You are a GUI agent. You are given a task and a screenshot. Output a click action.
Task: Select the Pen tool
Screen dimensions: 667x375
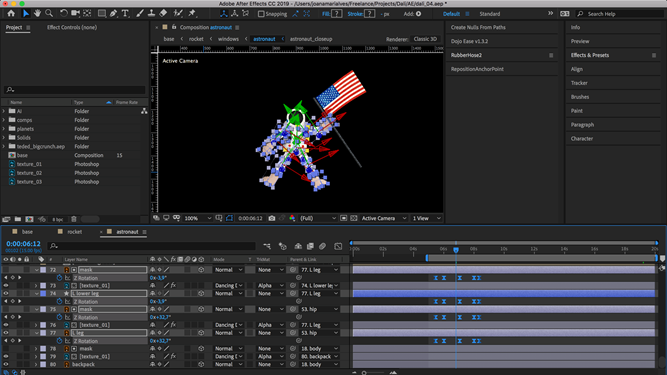pos(114,14)
